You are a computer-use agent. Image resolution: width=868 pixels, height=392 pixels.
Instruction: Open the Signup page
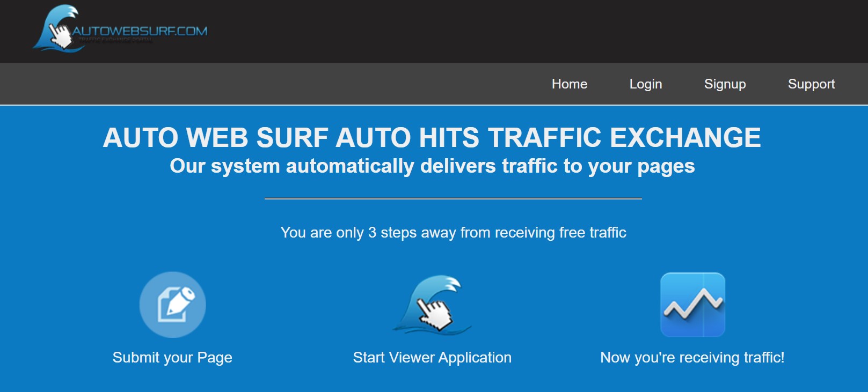click(x=725, y=84)
